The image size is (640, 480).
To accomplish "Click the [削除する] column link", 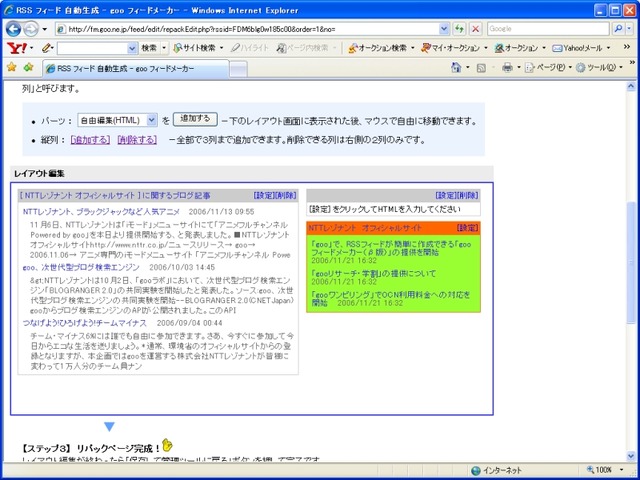I will (x=136, y=140).
